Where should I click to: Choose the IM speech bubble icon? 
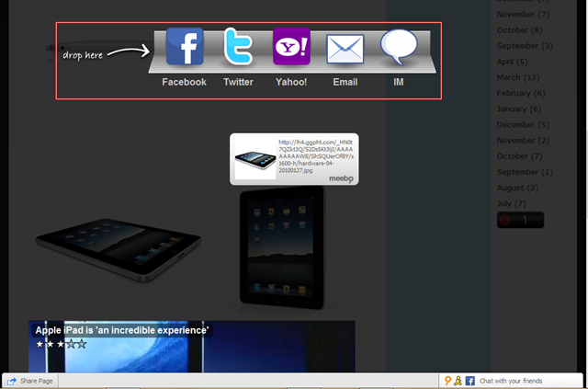pos(399,47)
